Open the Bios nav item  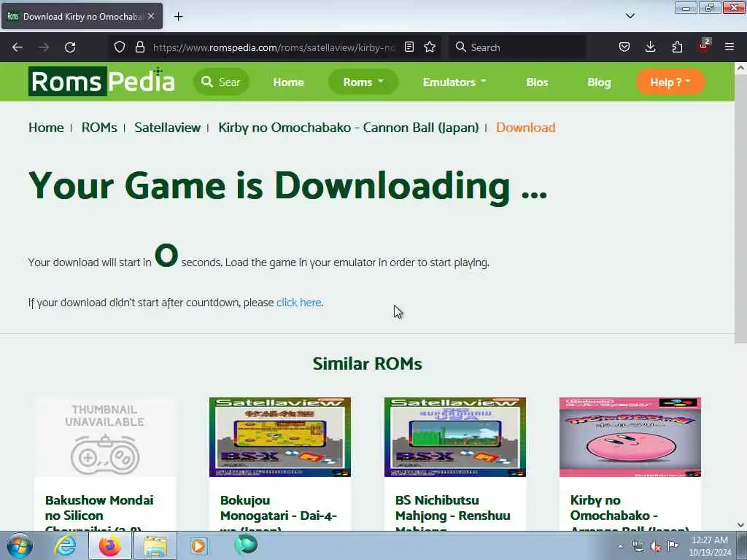coord(537,82)
